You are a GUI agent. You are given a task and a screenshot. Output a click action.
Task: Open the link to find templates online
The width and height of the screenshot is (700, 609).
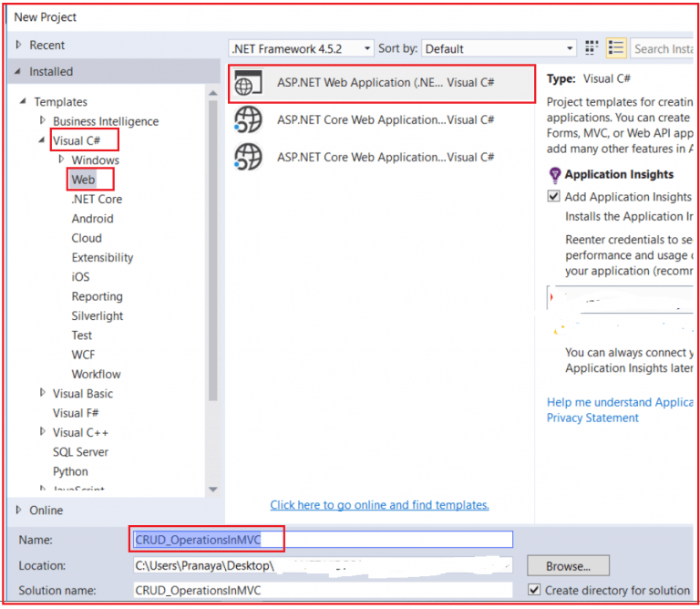[x=379, y=505]
